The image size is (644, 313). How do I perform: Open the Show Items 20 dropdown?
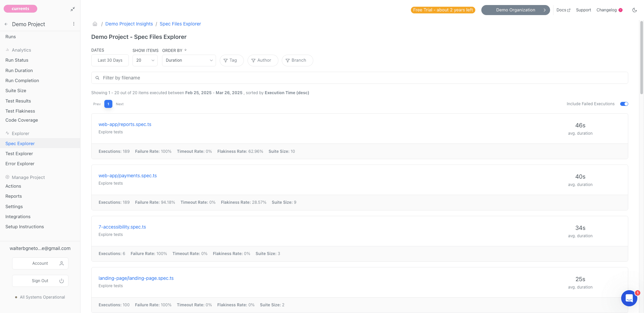[145, 60]
